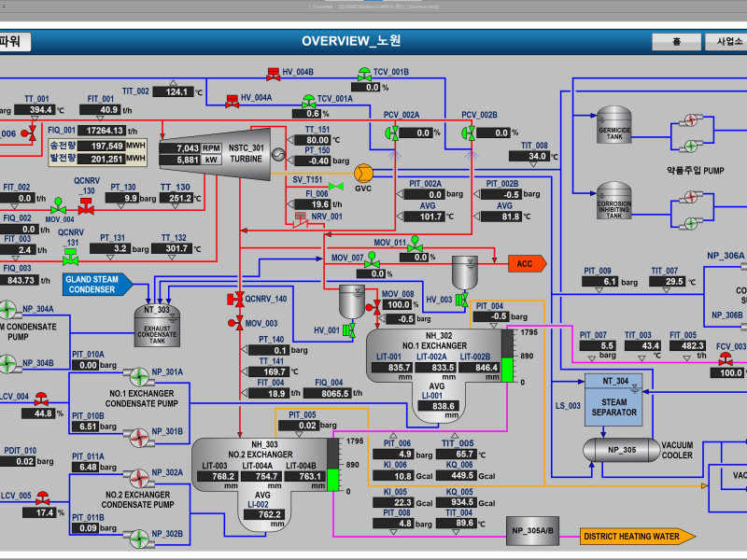The image size is (747, 560).
Task: Click the MOV_008 value 100.0
Action: click(398, 304)
